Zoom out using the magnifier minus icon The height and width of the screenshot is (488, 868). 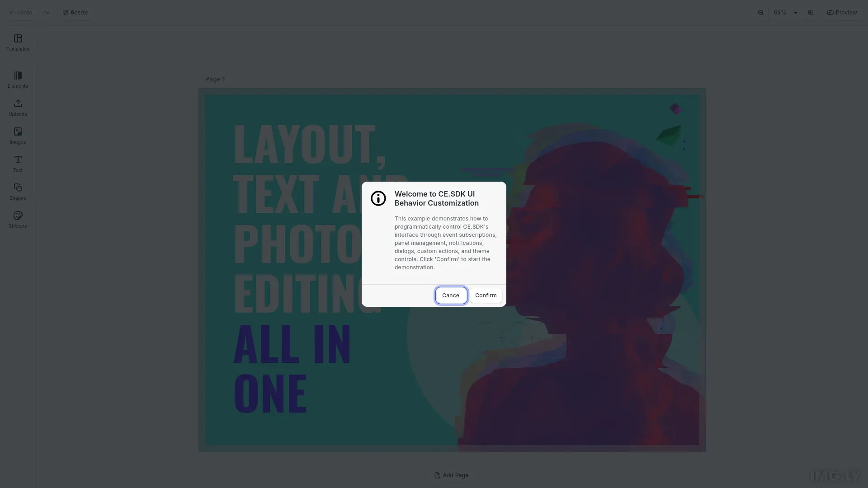click(x=760, y=12)
